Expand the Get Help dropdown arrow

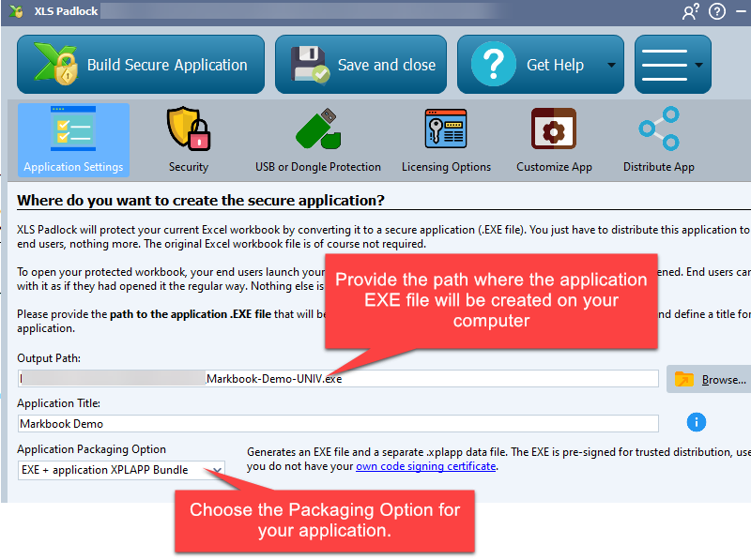click(x=611, y=66)
